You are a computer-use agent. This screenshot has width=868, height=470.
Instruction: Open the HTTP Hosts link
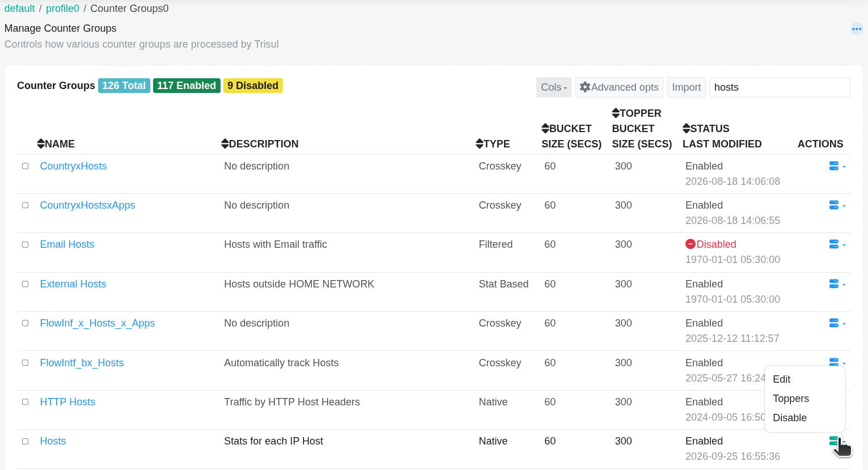click(x=67, y=402)
